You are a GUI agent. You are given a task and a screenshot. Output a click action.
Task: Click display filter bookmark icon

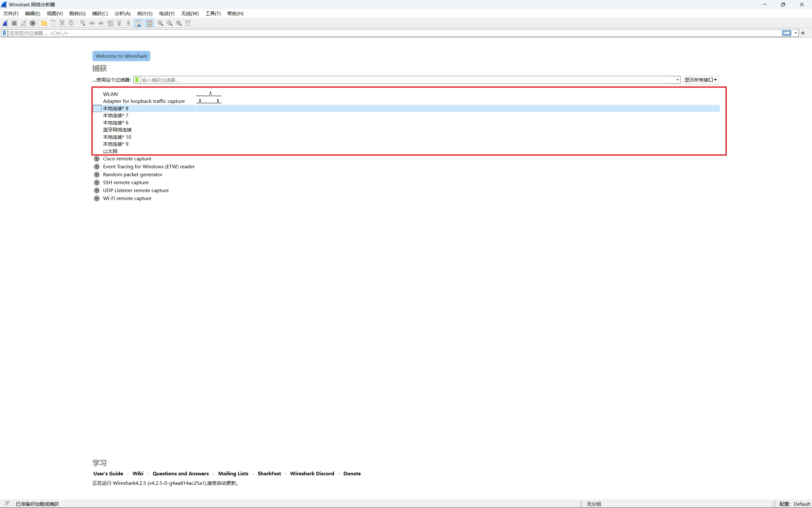(x=4, y=33)
